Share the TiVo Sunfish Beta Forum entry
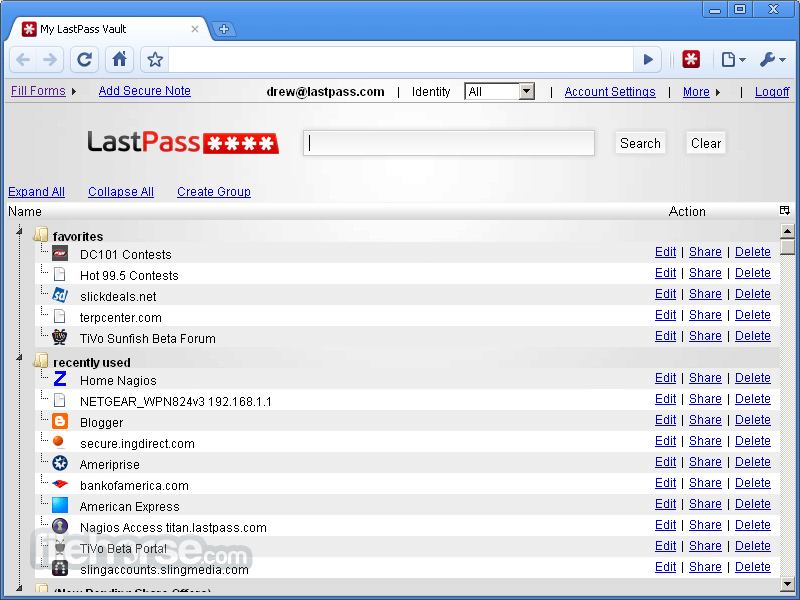 705,336
